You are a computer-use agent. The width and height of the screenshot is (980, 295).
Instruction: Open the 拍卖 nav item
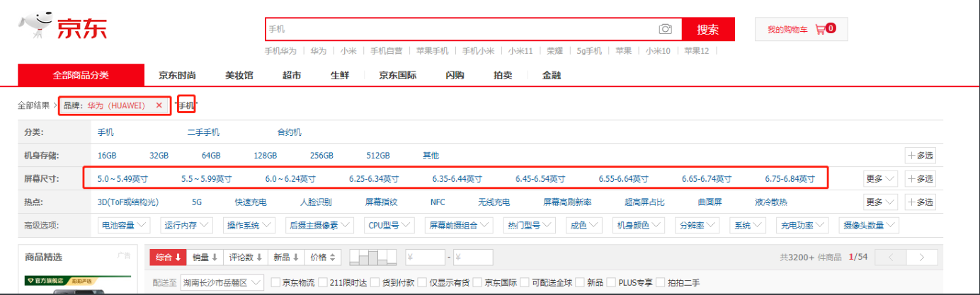click(x=503, y=75)
